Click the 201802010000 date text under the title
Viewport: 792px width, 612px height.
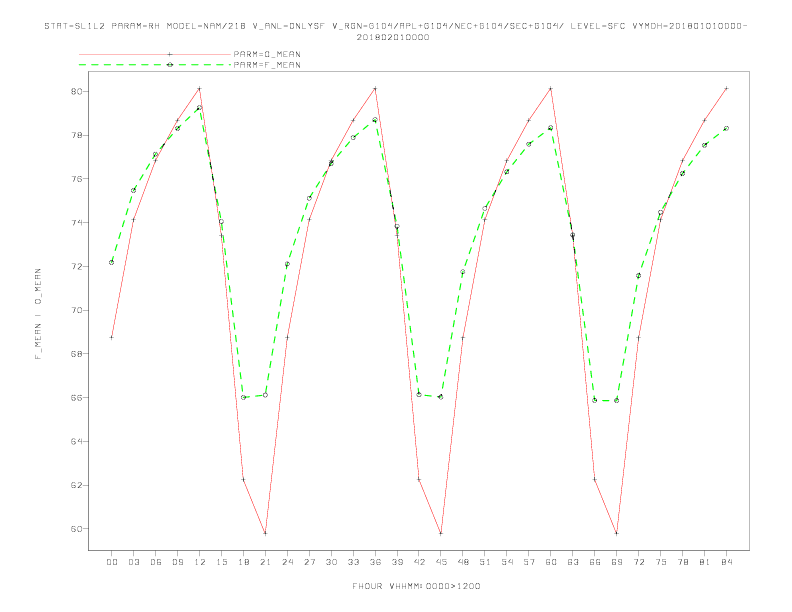(x=393, y=37)
